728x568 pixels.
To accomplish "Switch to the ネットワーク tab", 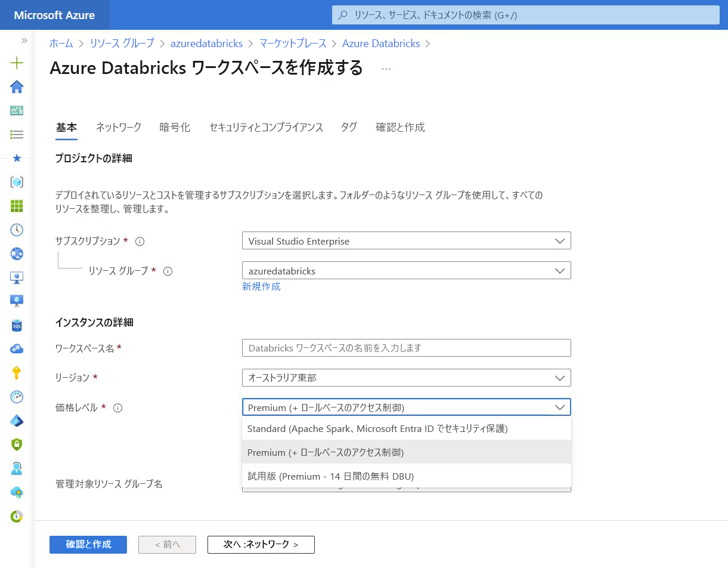I will pyautogui.click(x=118, y=127).
